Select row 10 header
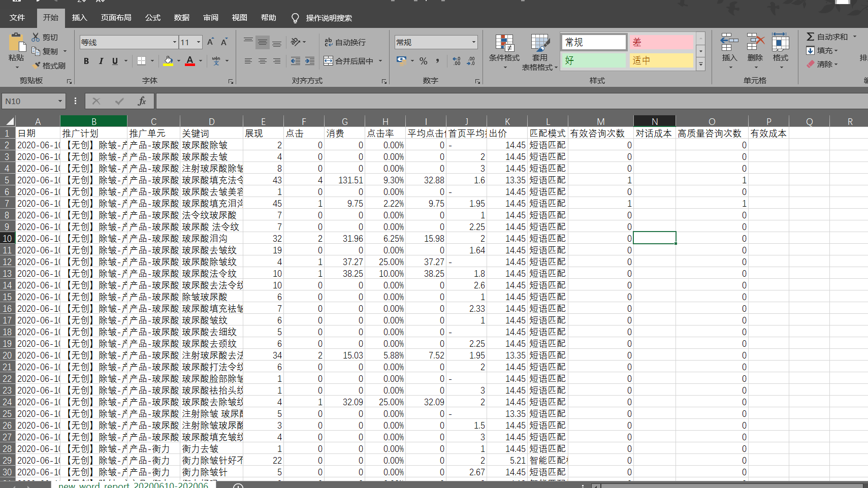Image resolution: width=868 pixels, height=488 pixels. tap(8, 238)
